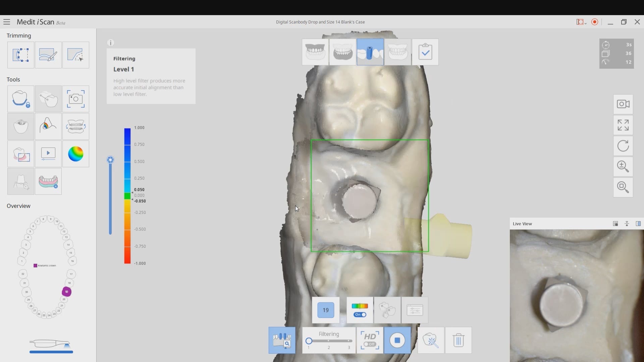Open the scan settings sliders button
Screen dimensions: 644x362
415,310
